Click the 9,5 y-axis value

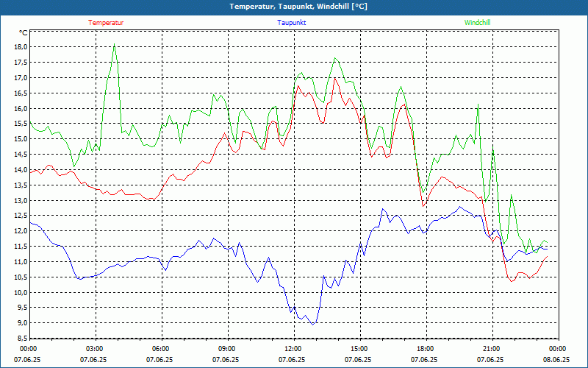click(x=23, y=308)
